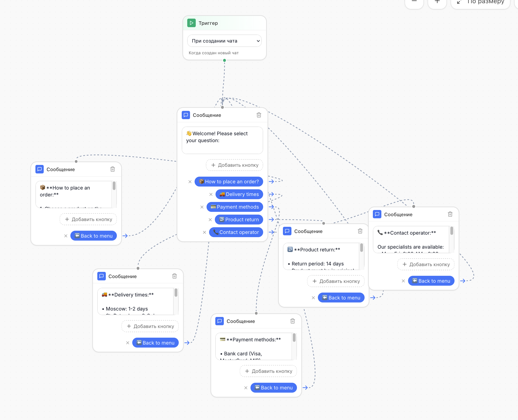Click the arrow connector of 'Product return'

pyautogui.click(x=271, y=219)
